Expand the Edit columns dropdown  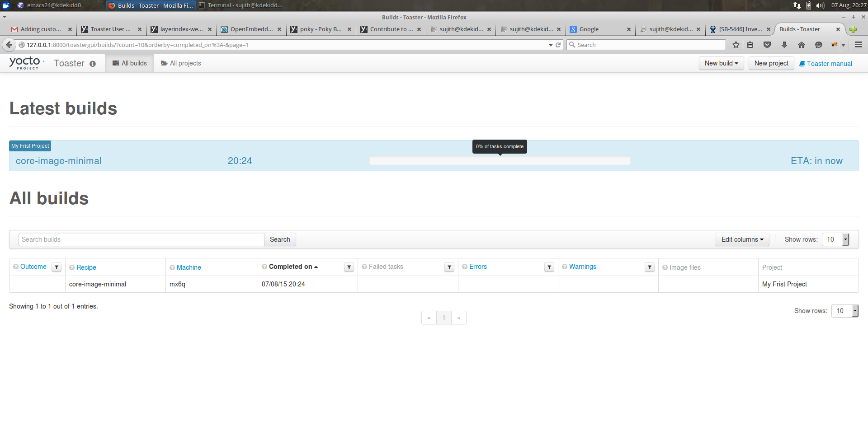[x=742, y=239]
